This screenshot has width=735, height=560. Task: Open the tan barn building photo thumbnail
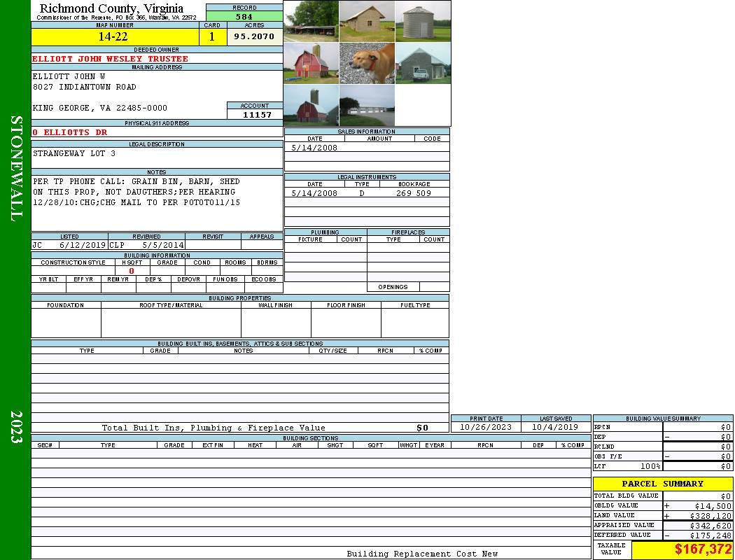[367, 21]
